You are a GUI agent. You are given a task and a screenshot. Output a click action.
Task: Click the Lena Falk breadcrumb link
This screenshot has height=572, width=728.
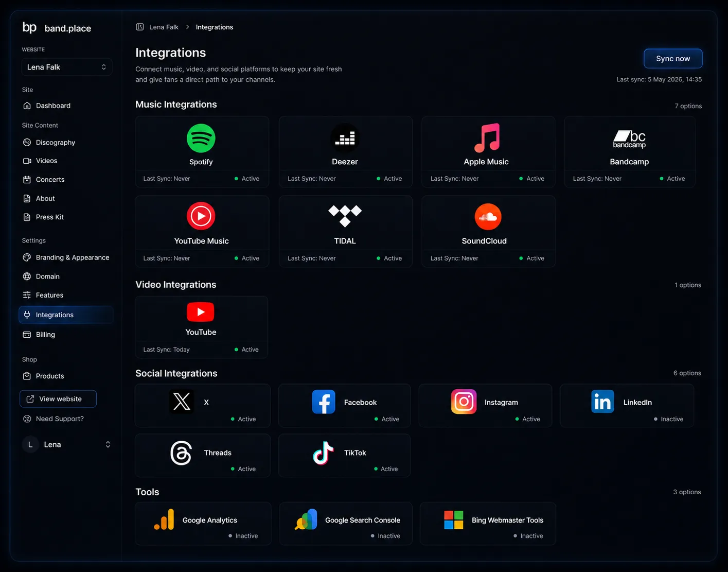tap(164, 27)
